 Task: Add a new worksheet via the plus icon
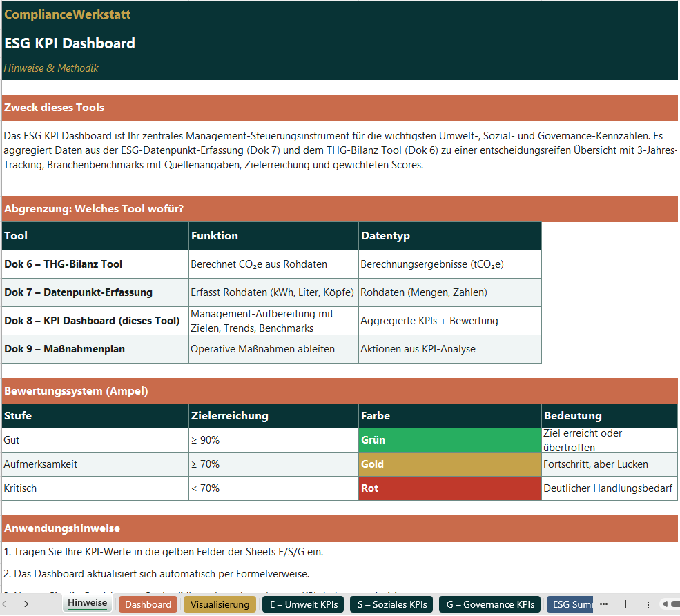[625, 604]
